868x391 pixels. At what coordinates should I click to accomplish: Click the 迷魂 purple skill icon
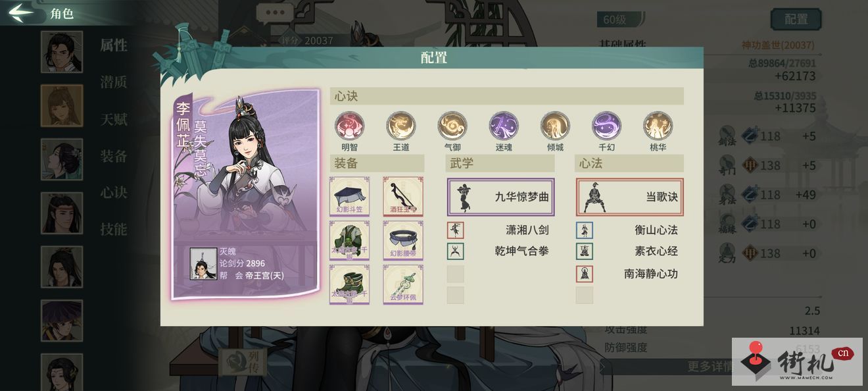point(504,126)
